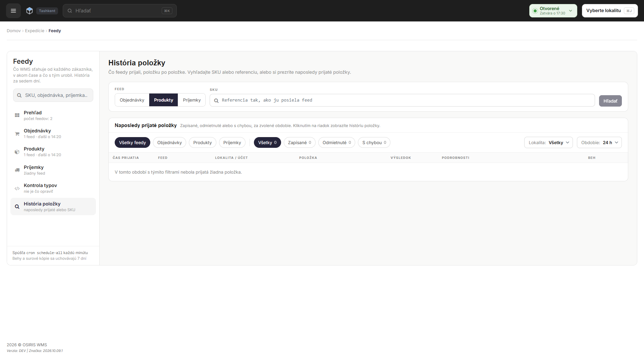Open the hamburger menu

tap(13, 11)
